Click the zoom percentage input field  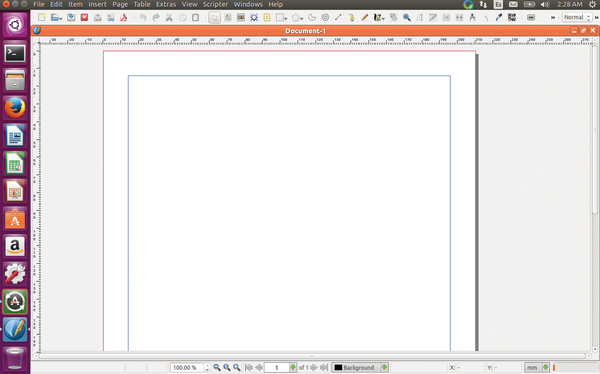click(187, 367)
